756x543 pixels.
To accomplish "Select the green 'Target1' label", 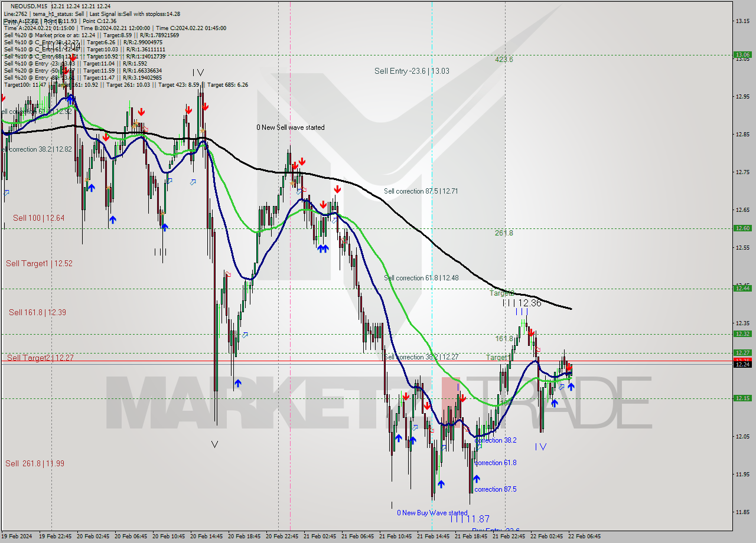I will pos(498,358).
